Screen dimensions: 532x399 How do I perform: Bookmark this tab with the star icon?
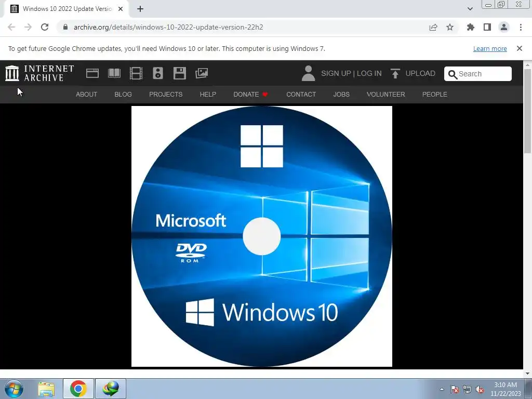(450, 27)
